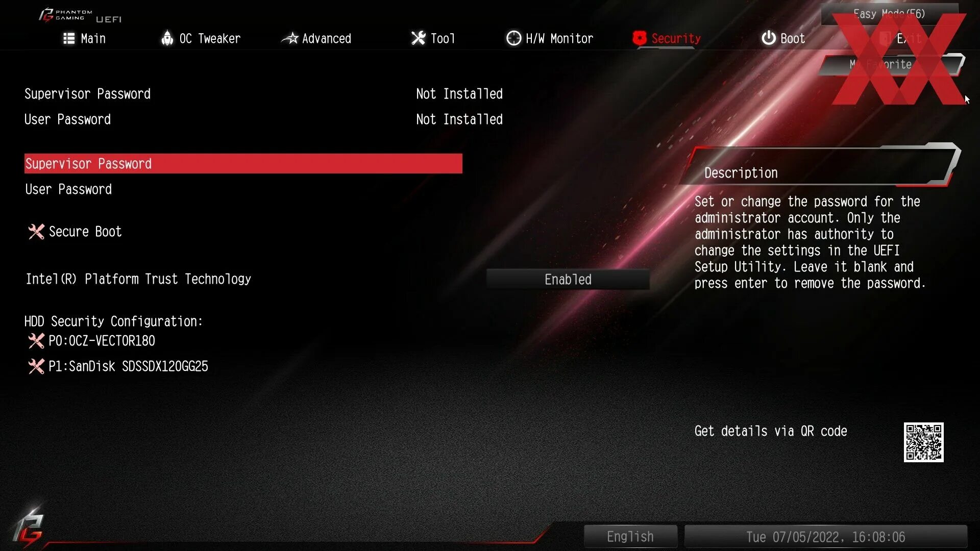Open Secure Boot settings icon
Screen dimensions: 980x551
tap(36, 231)
